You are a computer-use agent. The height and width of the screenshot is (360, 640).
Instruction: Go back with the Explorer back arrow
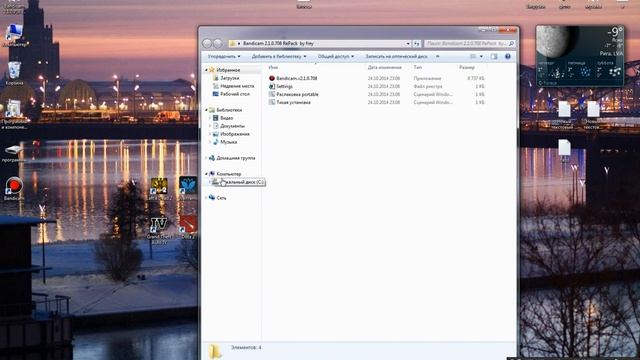click(207, 43)
